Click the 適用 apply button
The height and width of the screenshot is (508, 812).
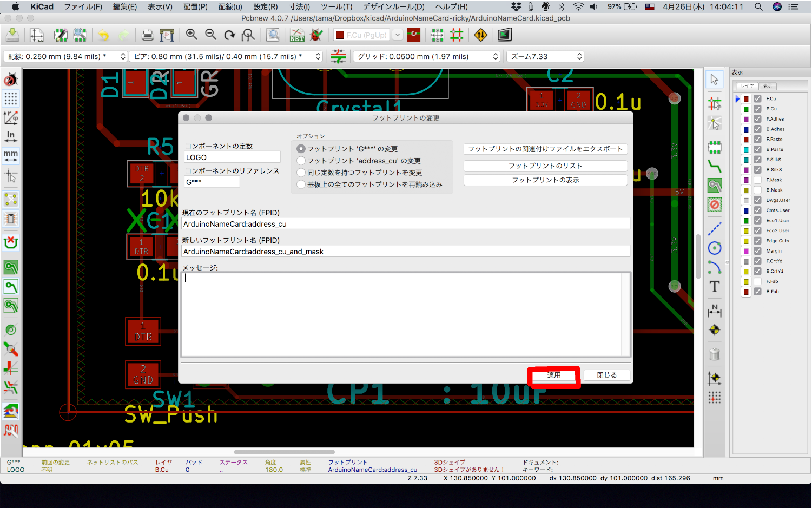(x=553, y=375)
